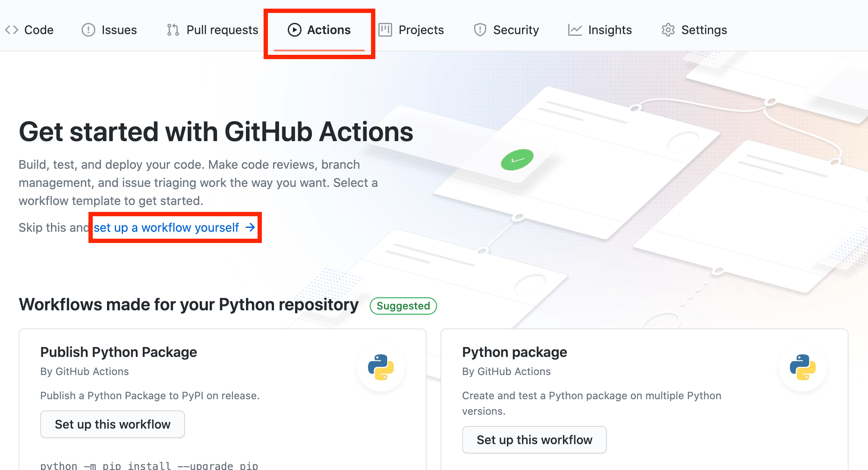Switch to the Issues tab
Screen dimensions: 868x470
pyautogui.click(x=119, y=30)
